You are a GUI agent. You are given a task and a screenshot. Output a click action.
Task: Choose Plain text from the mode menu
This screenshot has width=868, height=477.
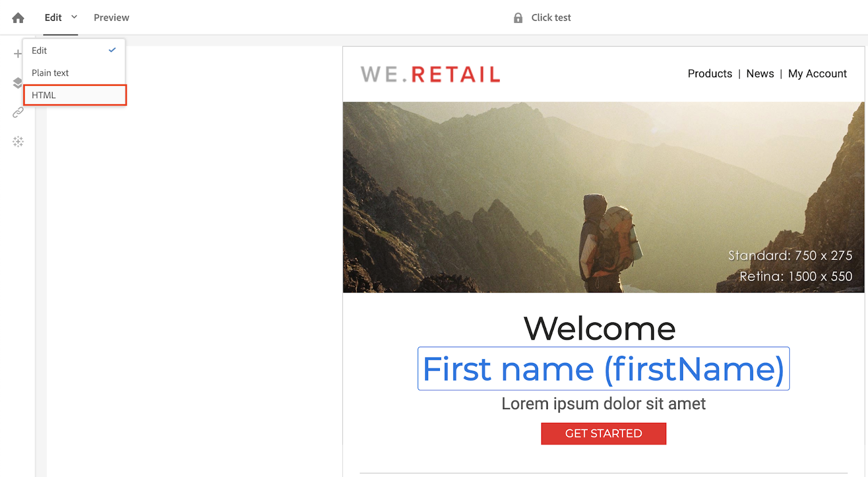pos(74,73)
